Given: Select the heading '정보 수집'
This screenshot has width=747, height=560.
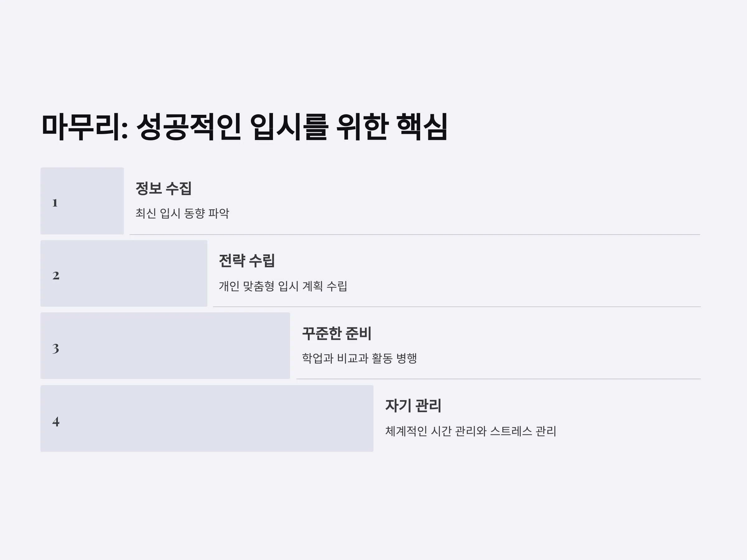Looking at the screenshot, I should [164, 188].
